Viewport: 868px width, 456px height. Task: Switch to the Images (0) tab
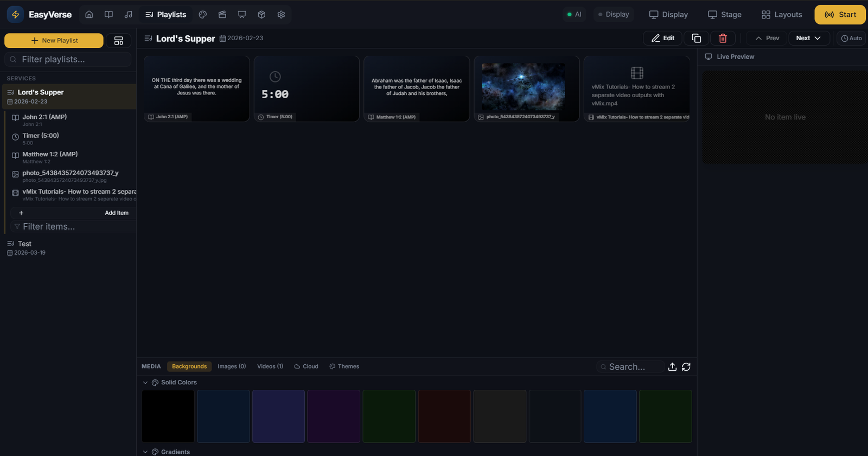click(232, 366)
